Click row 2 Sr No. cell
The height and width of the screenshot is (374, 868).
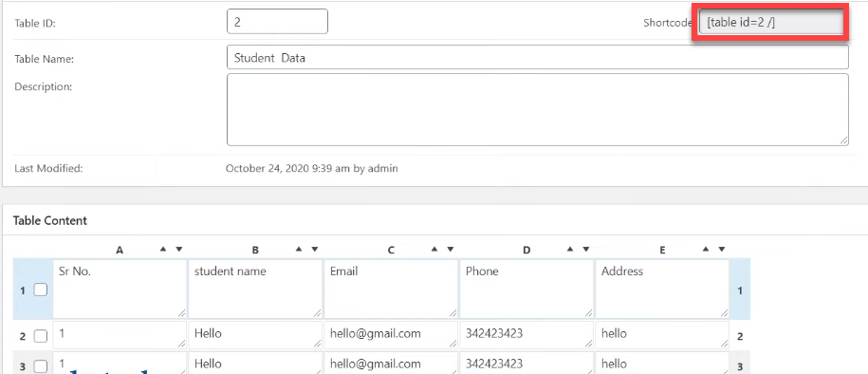pyautogui.click(x=120, y=335)
